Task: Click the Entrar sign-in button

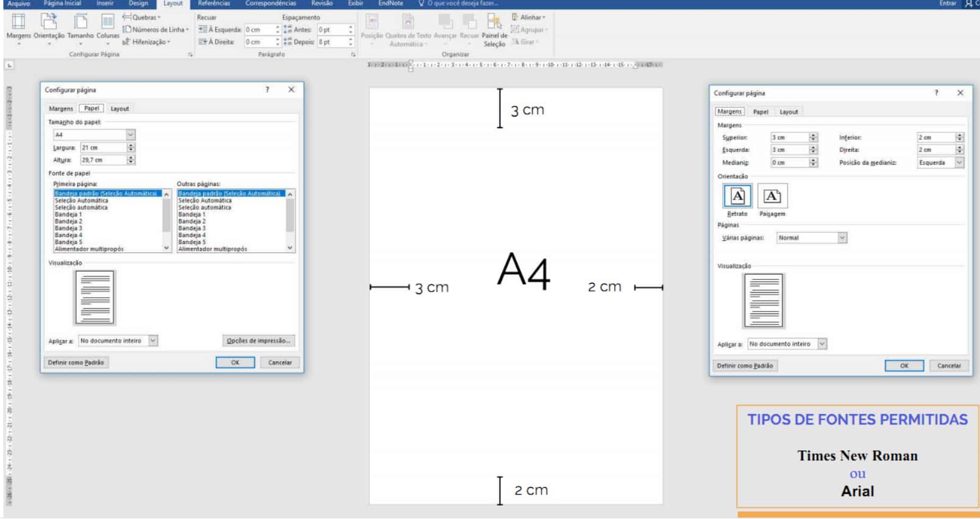Action: point(947,4)
